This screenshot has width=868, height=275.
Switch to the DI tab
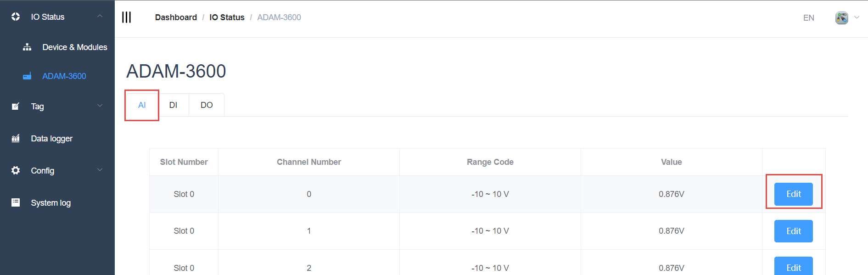(173, 105)
